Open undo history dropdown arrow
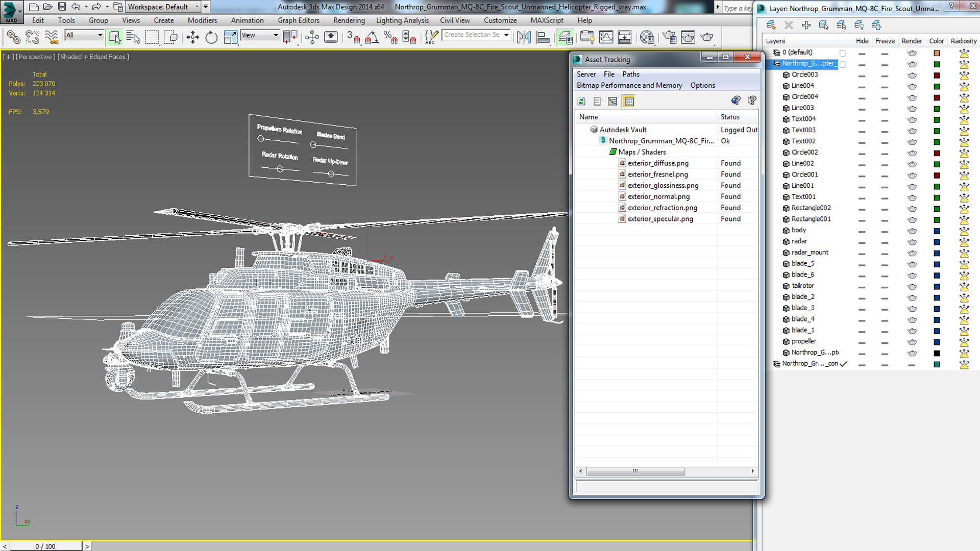Image resolution: width=980 pixels, height=551 pixels. [x=86, y=7]
